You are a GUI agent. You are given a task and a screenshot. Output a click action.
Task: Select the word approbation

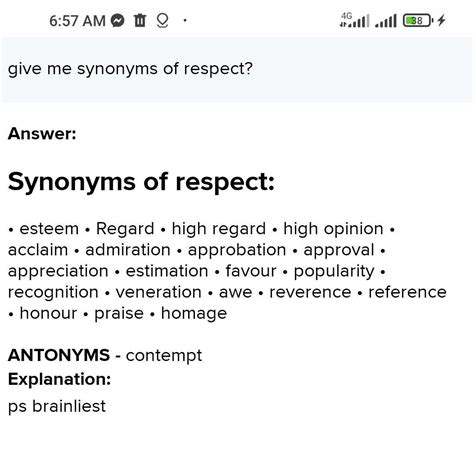tap(237, 250)
